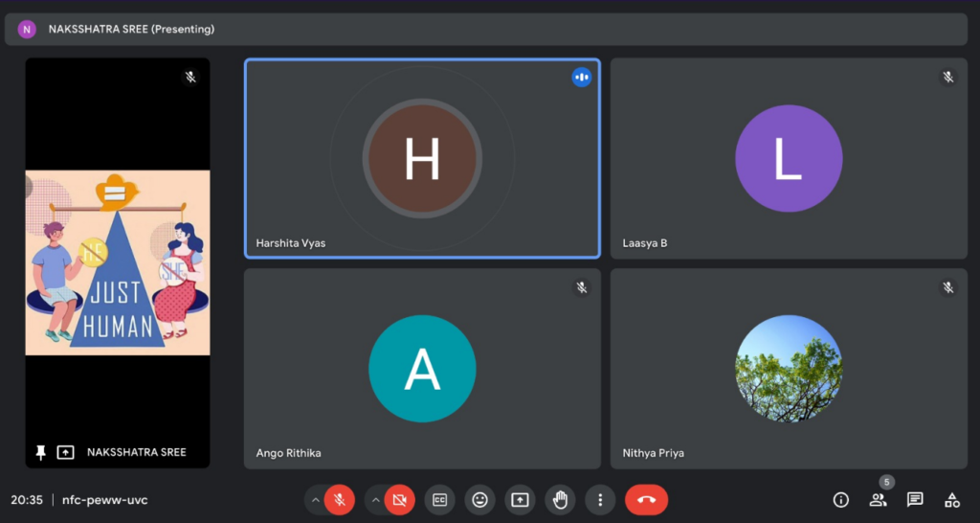The height and width of the screenshot is (523, 980).
Task: Open the activities shapes icon
Action: [x=952, y=499]
